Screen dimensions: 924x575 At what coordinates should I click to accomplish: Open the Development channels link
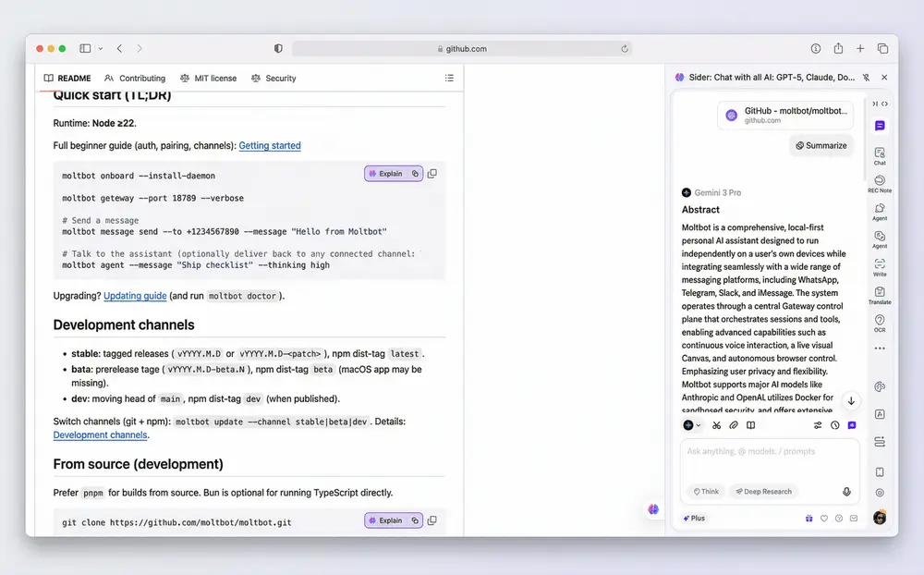(x=100, y=434)
